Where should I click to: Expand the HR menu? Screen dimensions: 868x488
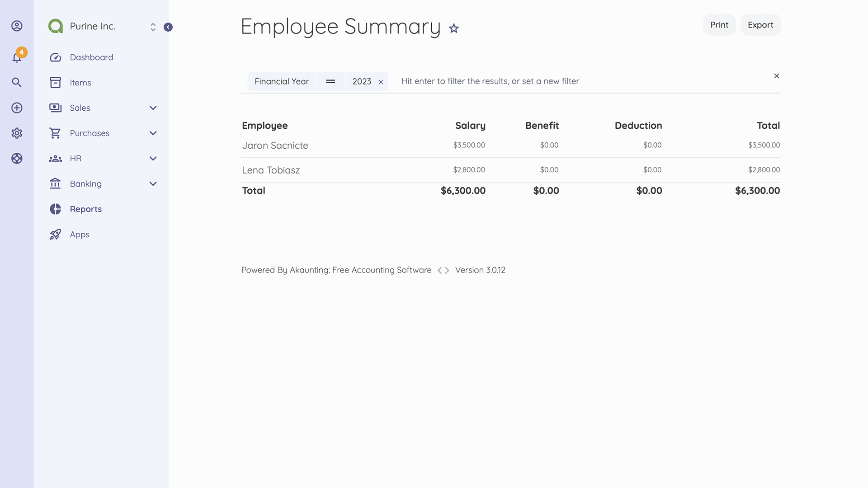click(x=153, y=158)
